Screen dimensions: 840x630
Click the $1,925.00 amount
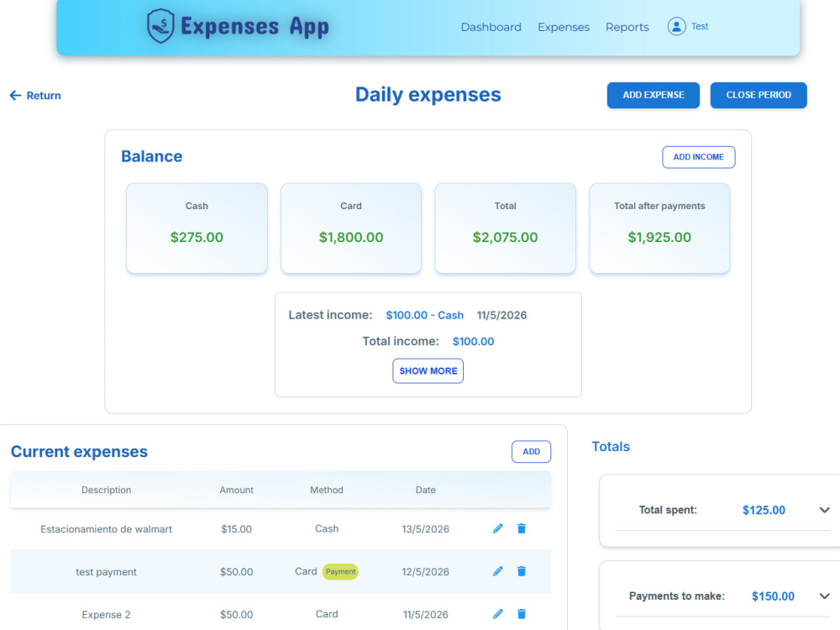click(659, 238)
